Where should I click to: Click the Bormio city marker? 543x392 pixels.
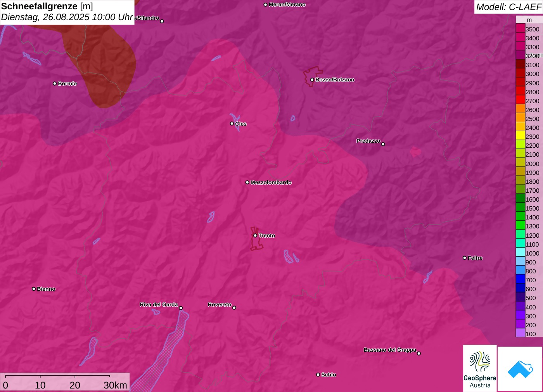coord(55,83)
